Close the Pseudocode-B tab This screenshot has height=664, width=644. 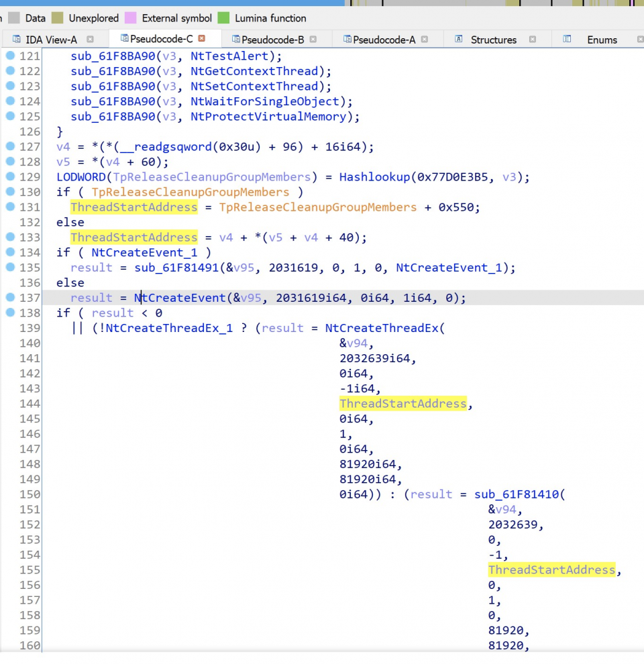[x=313, y=40]
